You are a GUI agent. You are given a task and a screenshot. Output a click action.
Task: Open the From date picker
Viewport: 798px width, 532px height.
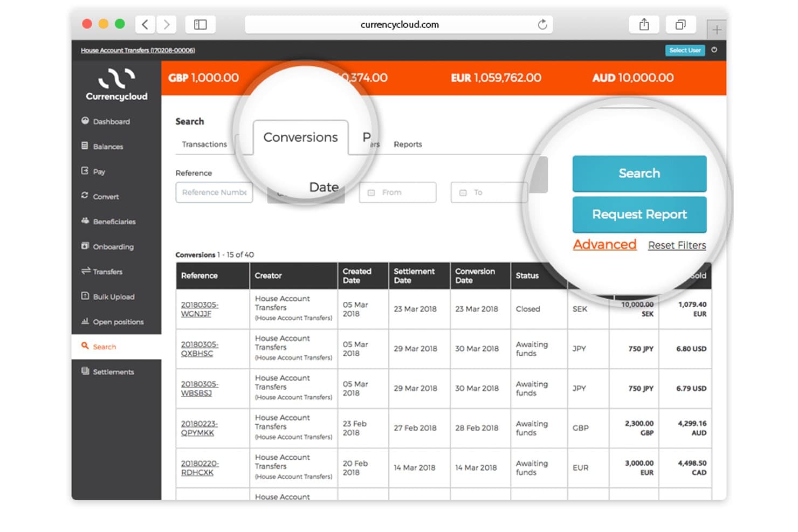click(397, 192)
